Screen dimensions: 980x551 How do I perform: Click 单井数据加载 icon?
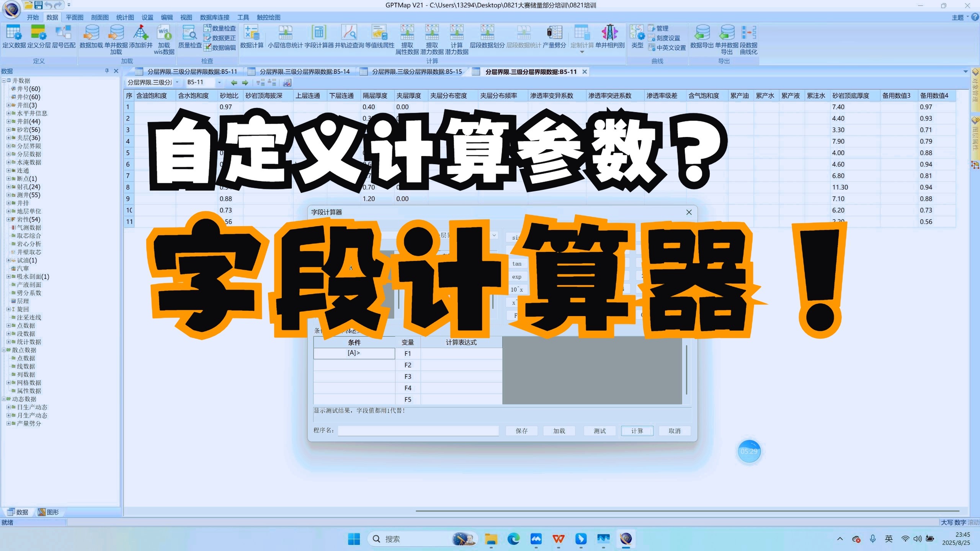(x=116, y=39)
